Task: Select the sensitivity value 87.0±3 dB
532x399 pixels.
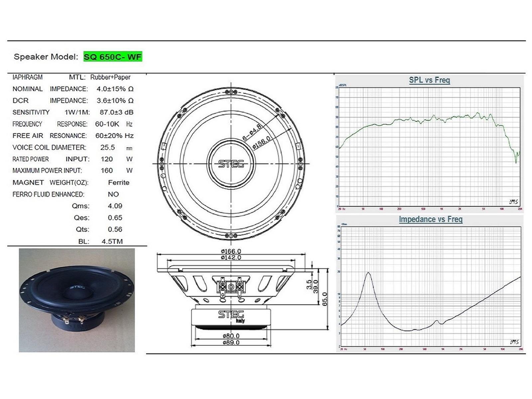Action: pyautogui.click(x=116, y=112)
